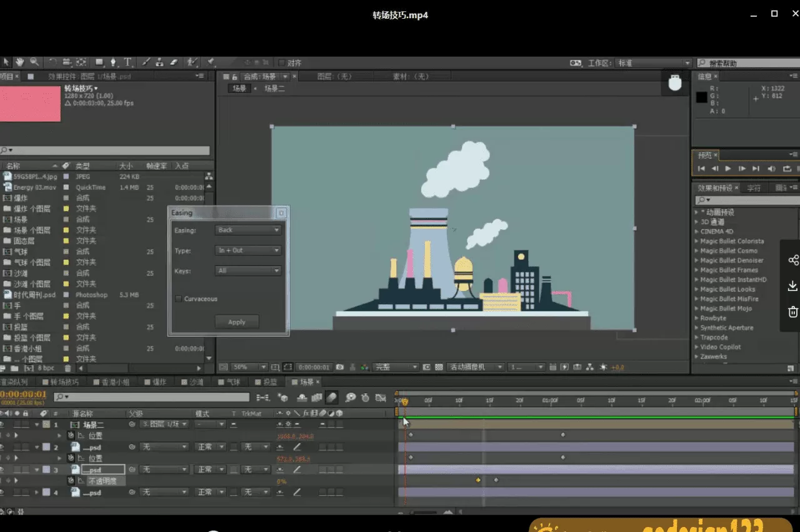This screenshot has width=800, height=532.
Task: Click the snapshot camera icon below the viewer
Action: [339, 367]
